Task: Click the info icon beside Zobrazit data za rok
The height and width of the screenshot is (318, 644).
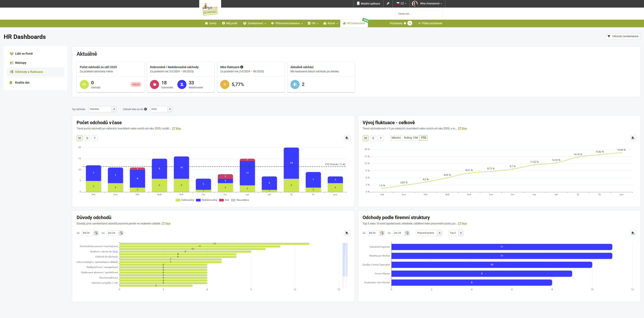Action: click(x=146, y=109)
